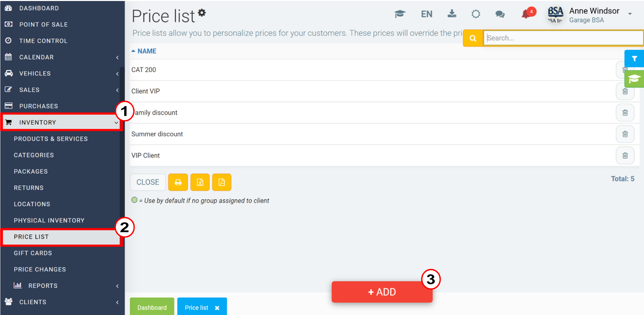Open the Purchases sidebar item
This screenshot has width=644, height=315.
[39, 106]
